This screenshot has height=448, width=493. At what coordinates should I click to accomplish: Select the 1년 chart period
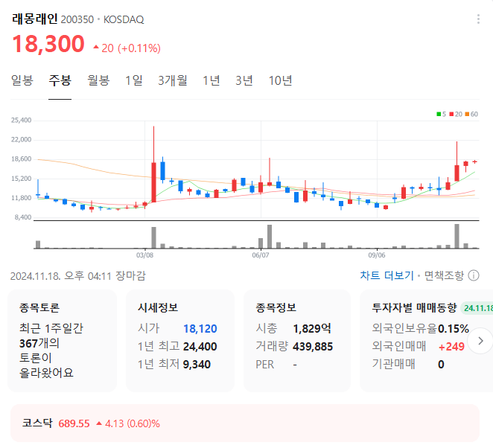tap(211, 80)
